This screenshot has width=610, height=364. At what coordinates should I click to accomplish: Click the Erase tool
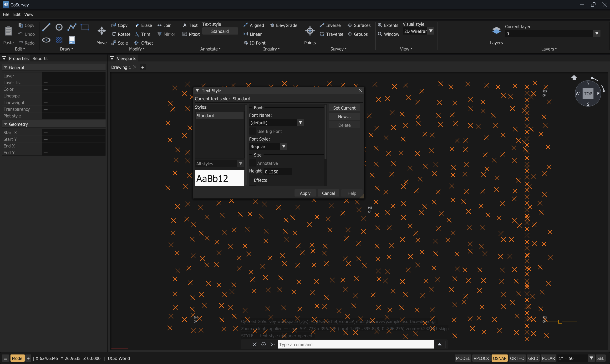(x=143, y=25)
